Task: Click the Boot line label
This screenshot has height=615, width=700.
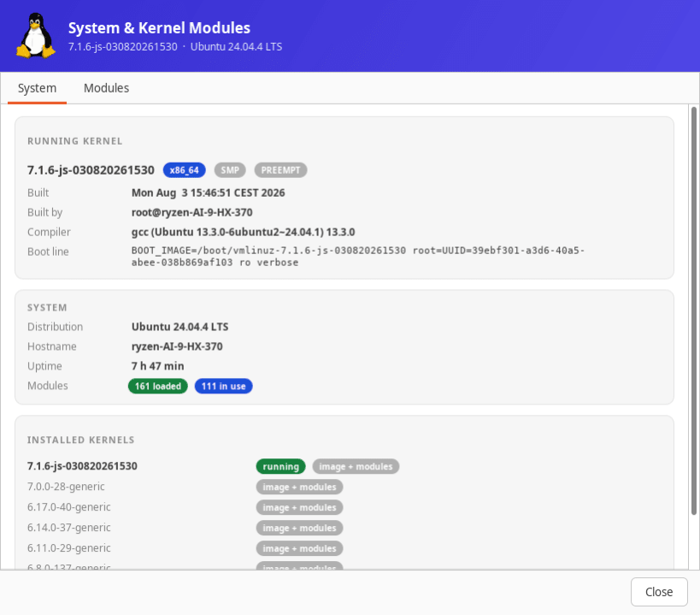Action: [x=48, y=251]
